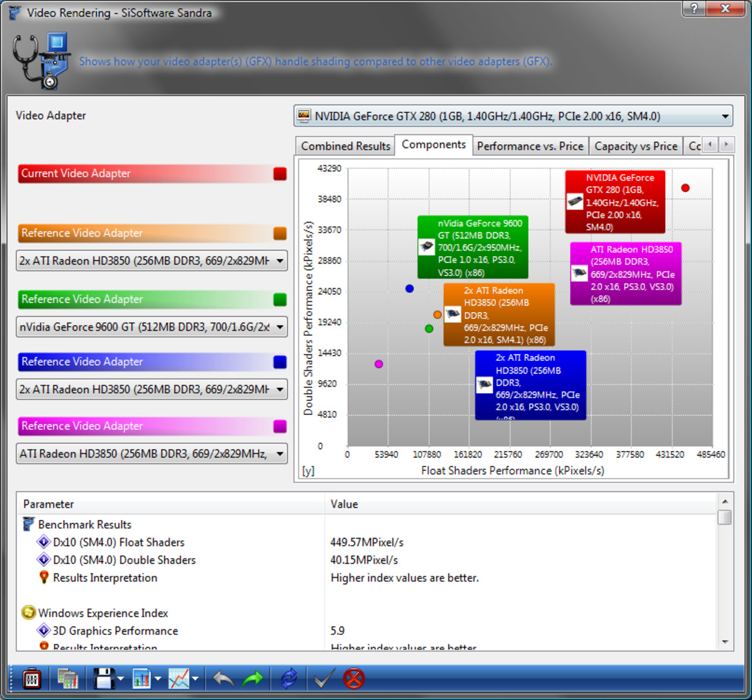Screen dimensions: 752x700
Task: Click the benchmark engine options toolbar icon
Action: 32,679
